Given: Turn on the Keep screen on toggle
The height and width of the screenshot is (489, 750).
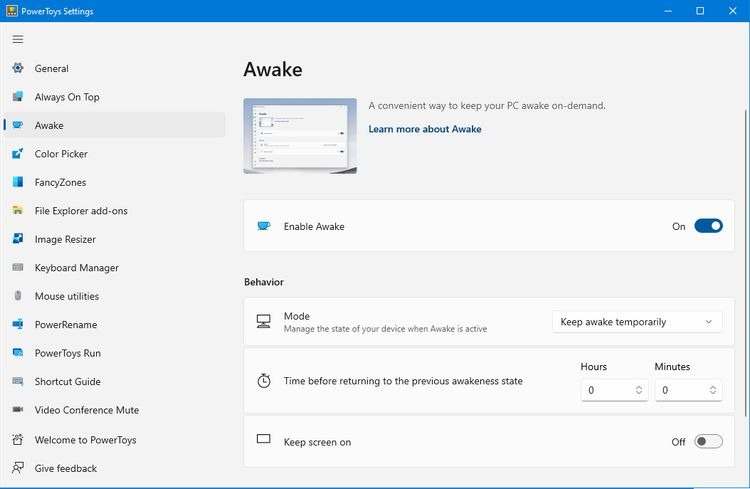Looking at the screenshot, I should [708, 441].
